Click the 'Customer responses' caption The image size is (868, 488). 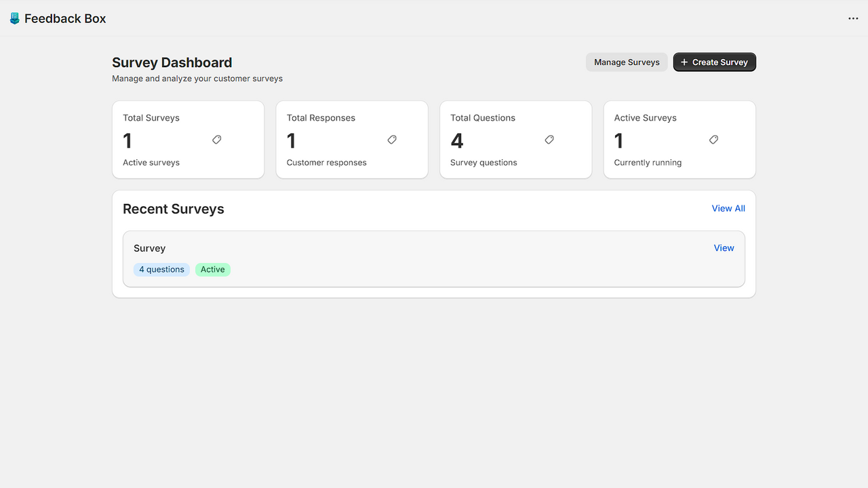click(327, 163)
